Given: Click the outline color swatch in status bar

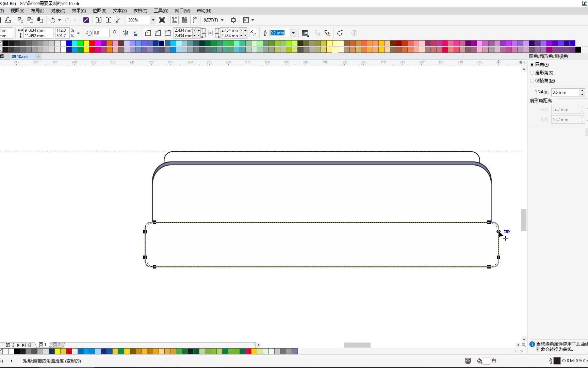Looking at the screenshot, I should (x=557, y=361).
